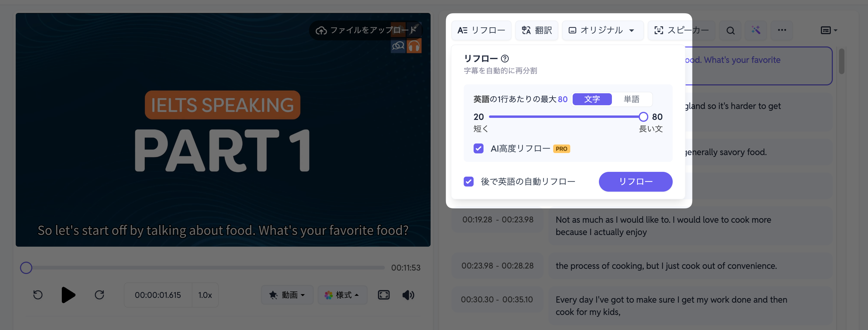Open the 翻訳 translate tool
Image resolution: width=868 pixels, height=330 pixels.
pos(536,30)
